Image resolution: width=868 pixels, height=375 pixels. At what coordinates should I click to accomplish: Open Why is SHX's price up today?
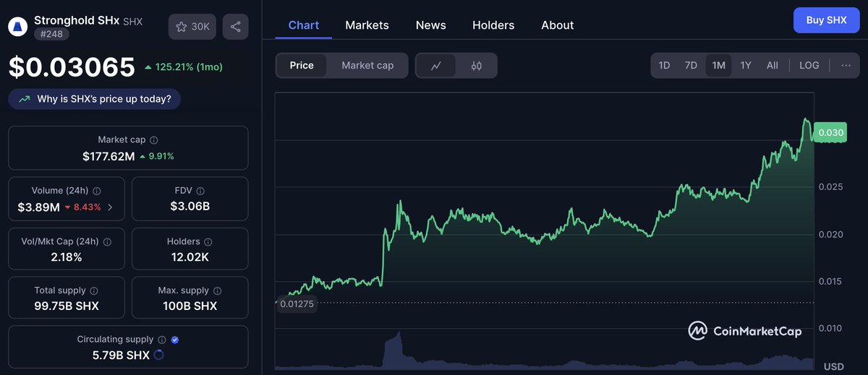pos(95,99)
